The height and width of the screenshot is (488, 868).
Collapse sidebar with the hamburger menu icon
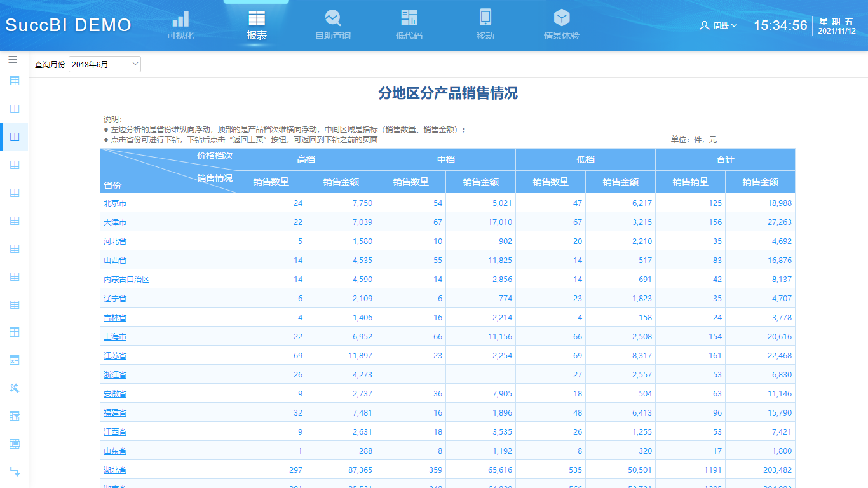click(13, 60)
